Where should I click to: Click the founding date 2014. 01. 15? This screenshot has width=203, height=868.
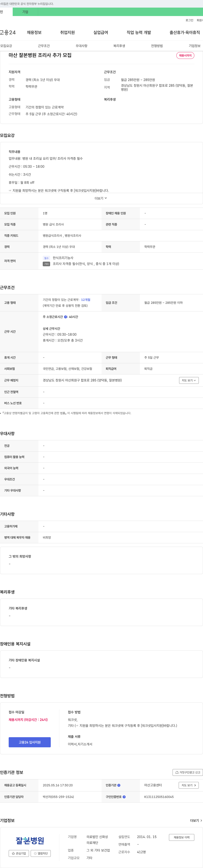[147, 837]
